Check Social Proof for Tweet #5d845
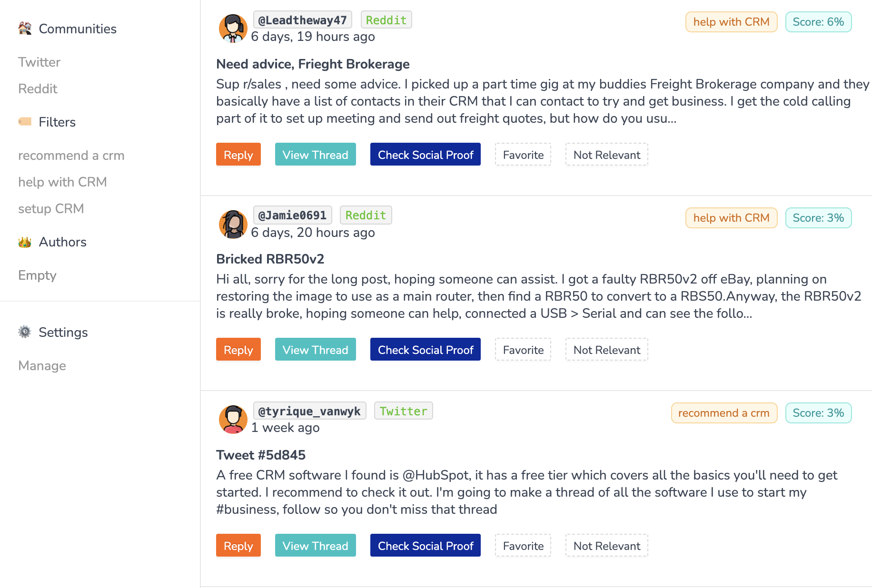Screen dimensions: 872x588 pos(426,546)
